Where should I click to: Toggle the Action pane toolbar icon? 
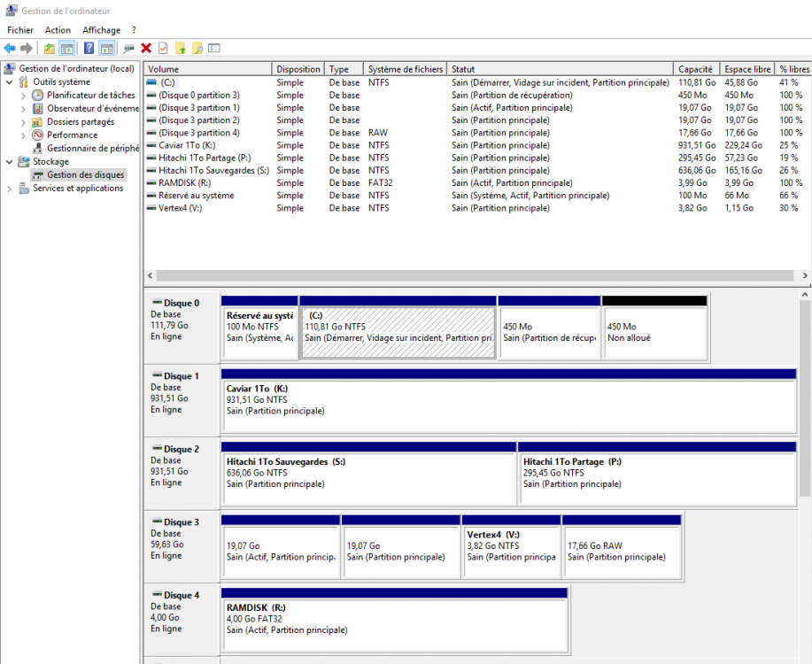[x=106, y=48]
